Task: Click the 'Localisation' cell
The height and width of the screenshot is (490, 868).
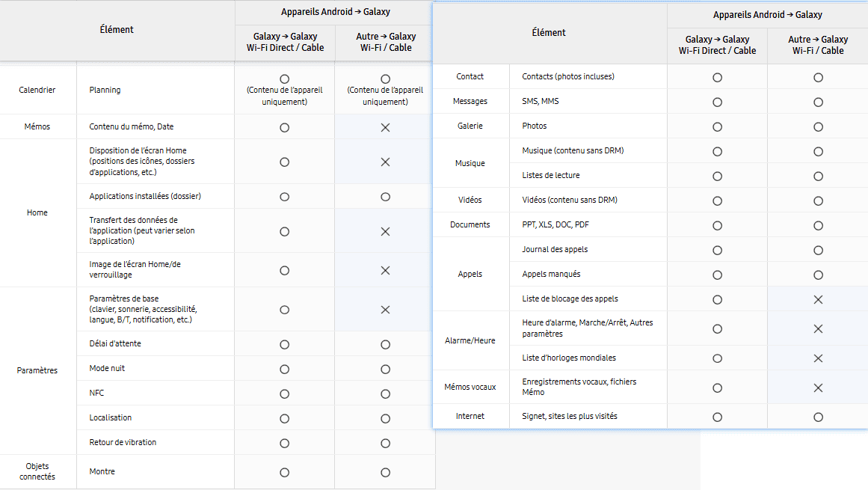Action: (x=156, y=417)
